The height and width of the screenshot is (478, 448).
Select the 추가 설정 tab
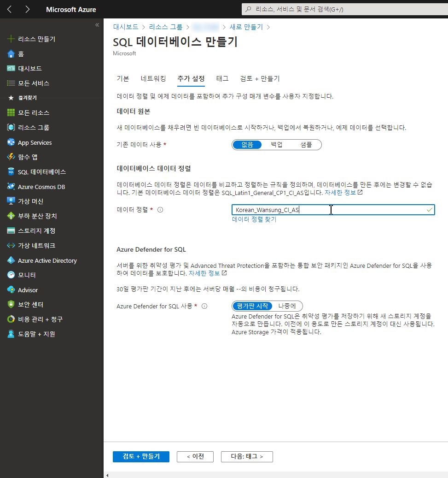[x=191, y=79]
